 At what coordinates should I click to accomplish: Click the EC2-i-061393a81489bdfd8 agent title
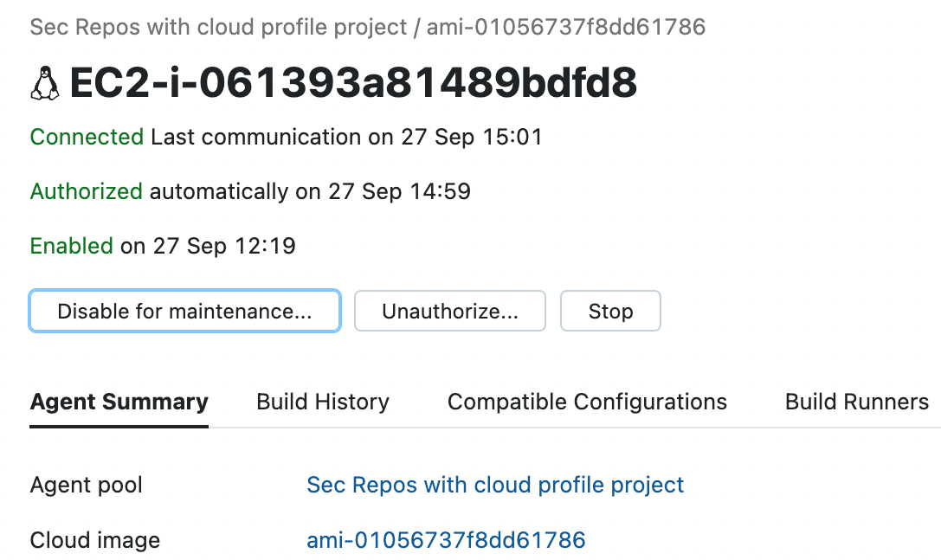(x=353, y=84)
